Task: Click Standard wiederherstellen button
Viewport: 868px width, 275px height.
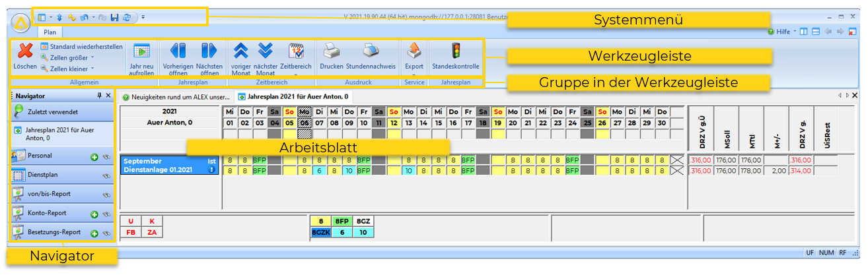Action: coord(81,47)
